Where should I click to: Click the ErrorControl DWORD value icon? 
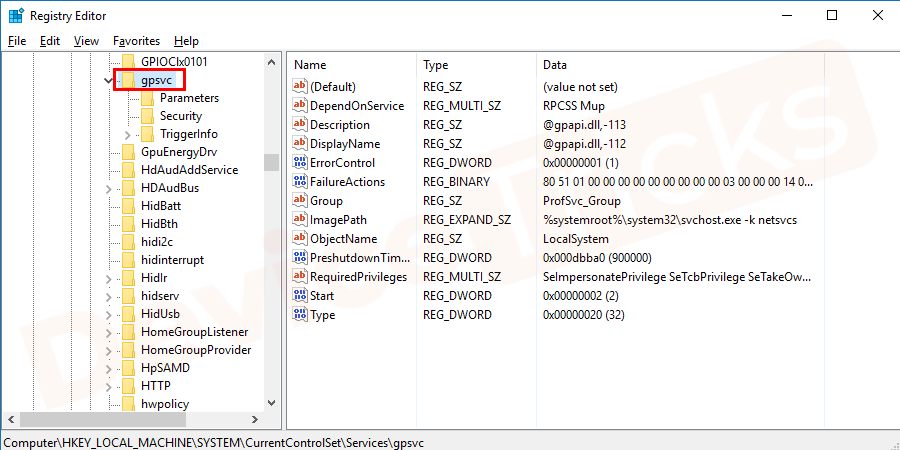coord(299,163)
